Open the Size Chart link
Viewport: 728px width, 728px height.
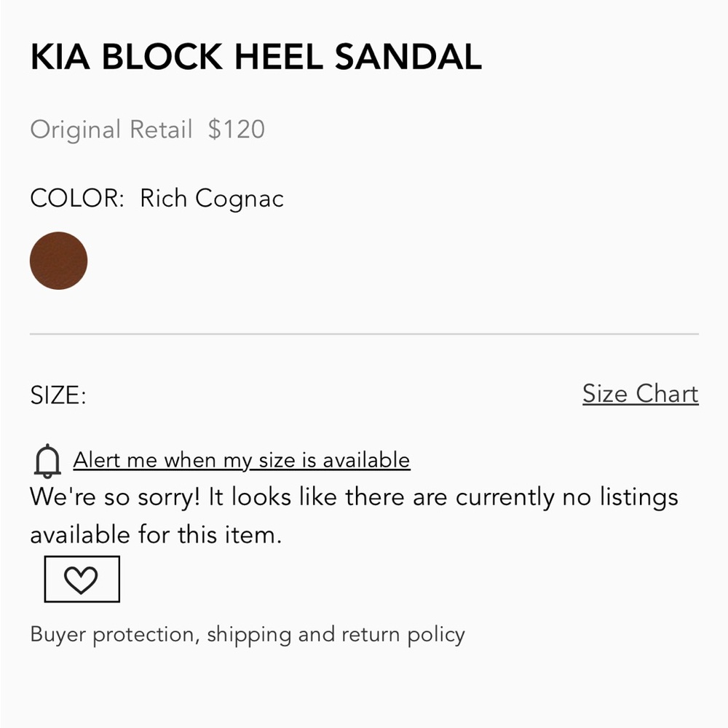tap(640, 394)
